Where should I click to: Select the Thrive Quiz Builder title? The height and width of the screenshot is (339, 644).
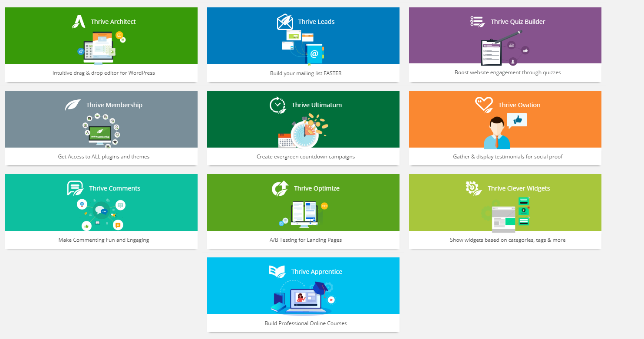(x=518, y=22)
